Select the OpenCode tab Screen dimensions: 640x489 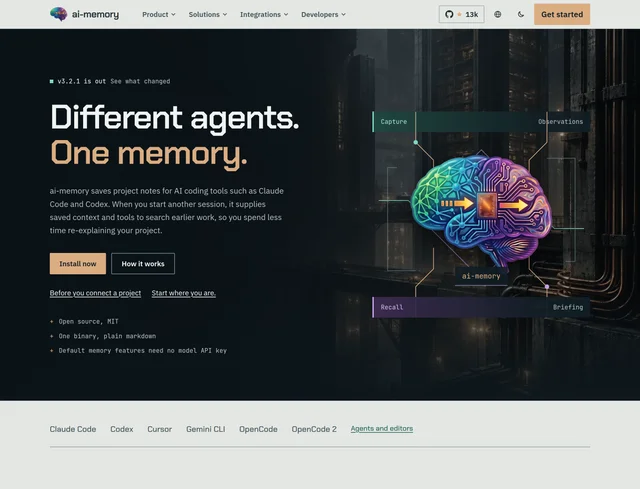coord(258,429)
